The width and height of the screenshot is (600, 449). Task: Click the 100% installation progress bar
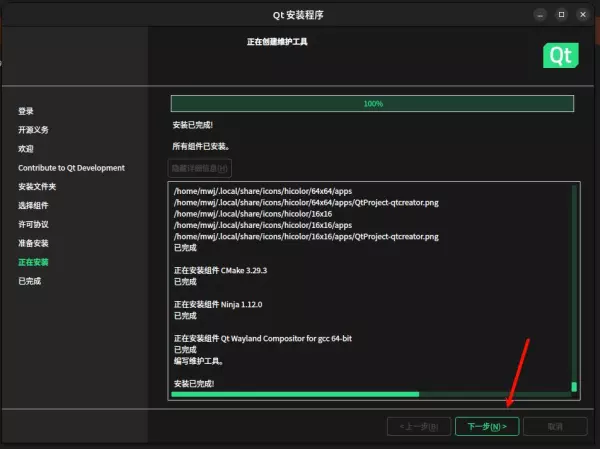pyautogui.click(x=372, y=104)
